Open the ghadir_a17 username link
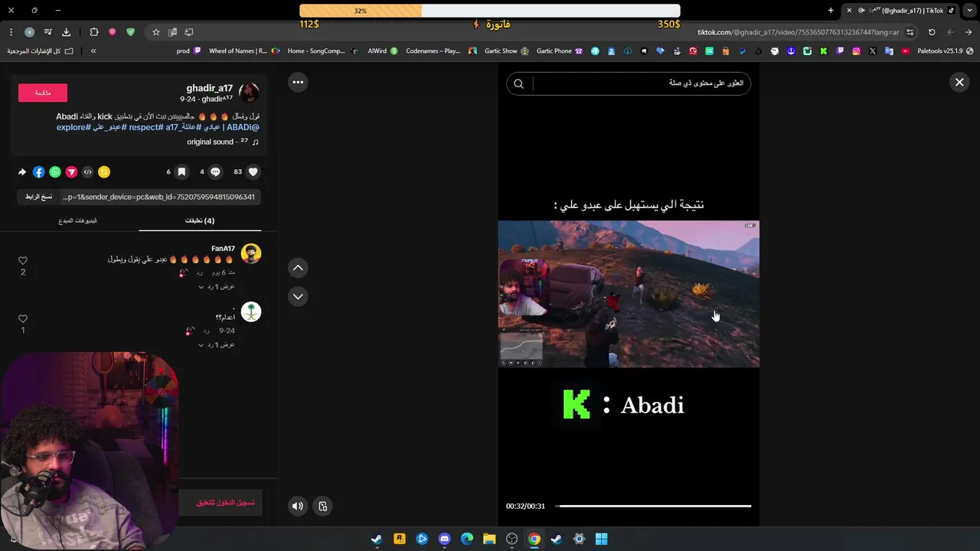Image resolution: width=980 pixels, height=551 pixels. [209, 88]
